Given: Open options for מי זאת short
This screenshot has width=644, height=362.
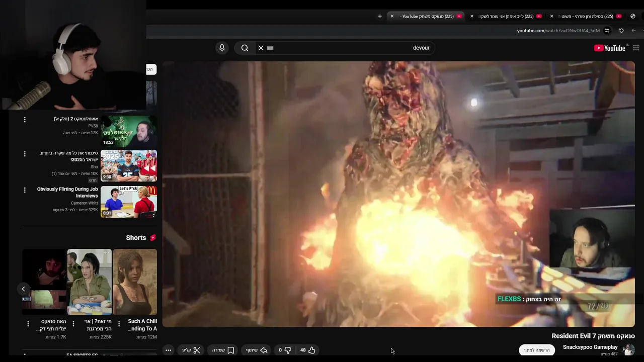Looking at the screenshot, I should (73, 324).
